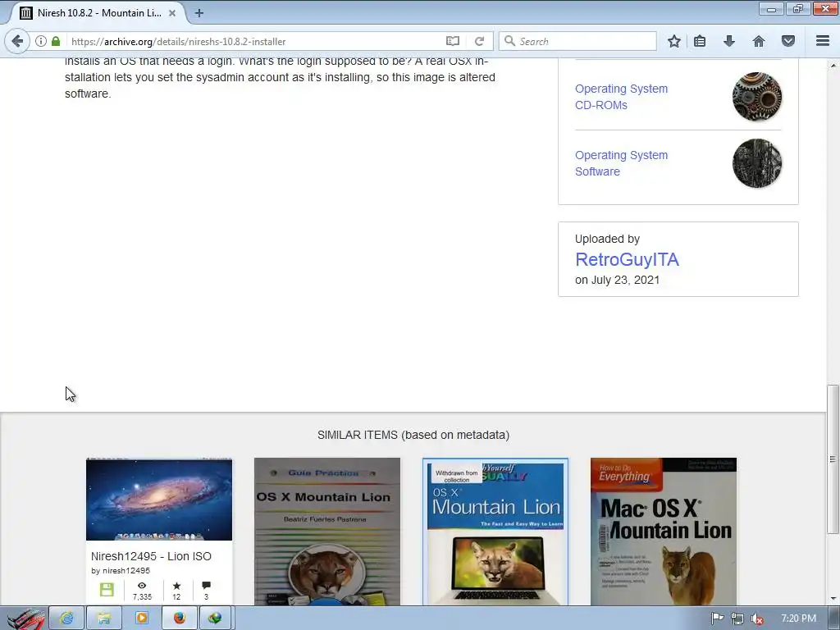Click the muted volume tray icon
The image size is (840, 630).
(x=757, y=619)
